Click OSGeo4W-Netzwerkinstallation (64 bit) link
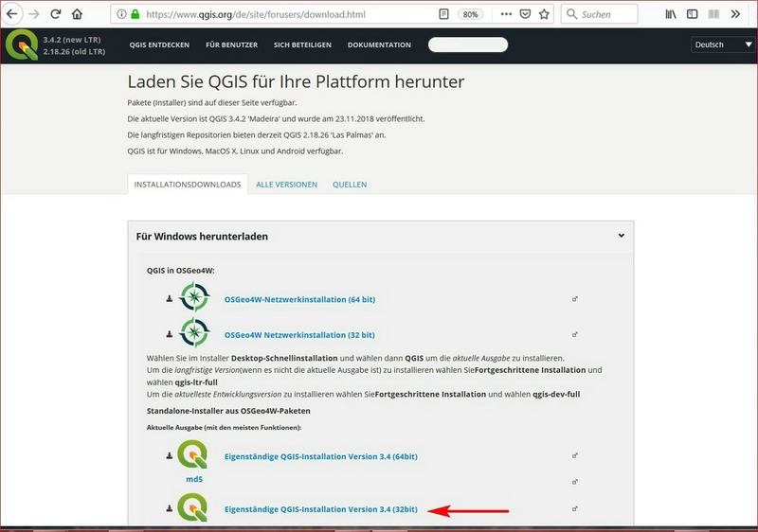Viewport: 758px width, 532px height. tap(299, 299)
